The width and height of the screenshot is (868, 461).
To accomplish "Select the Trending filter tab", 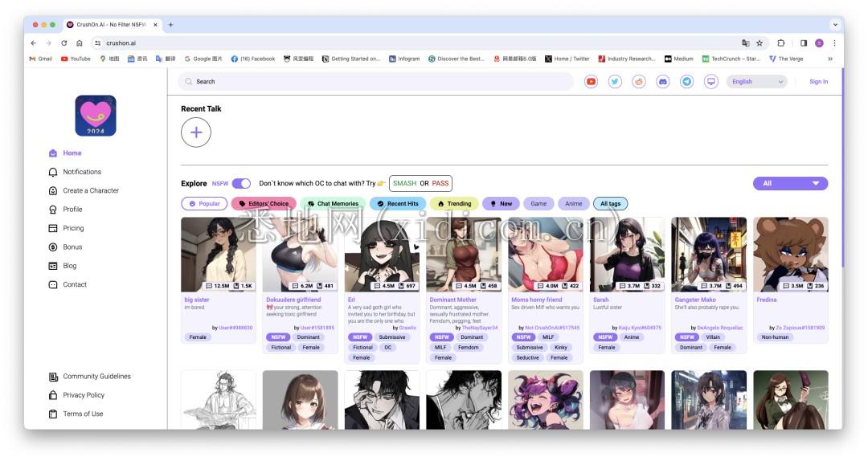I will [x=454, y=204].
